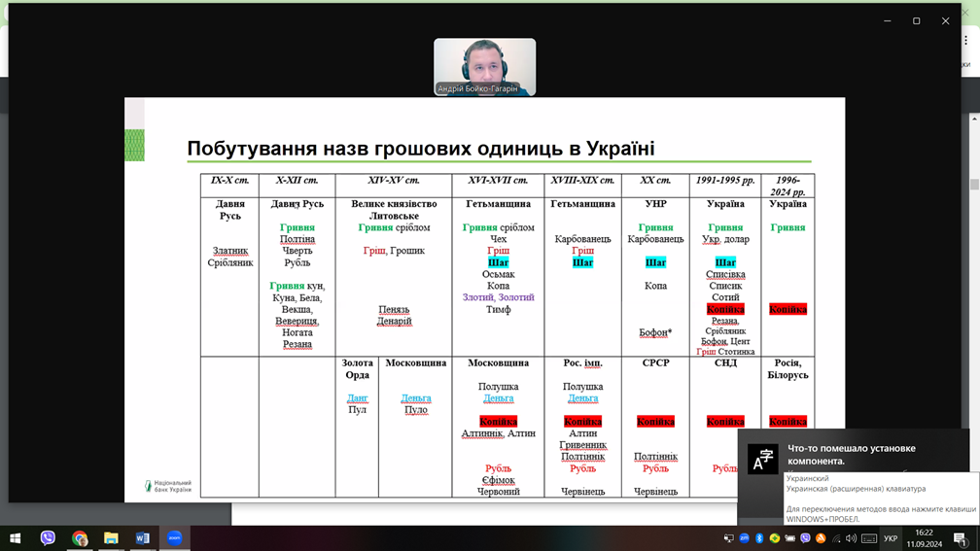Click 'Бофон*' in the УНР column
Screen dimensions: 980x551
click(x=655, y=332)
